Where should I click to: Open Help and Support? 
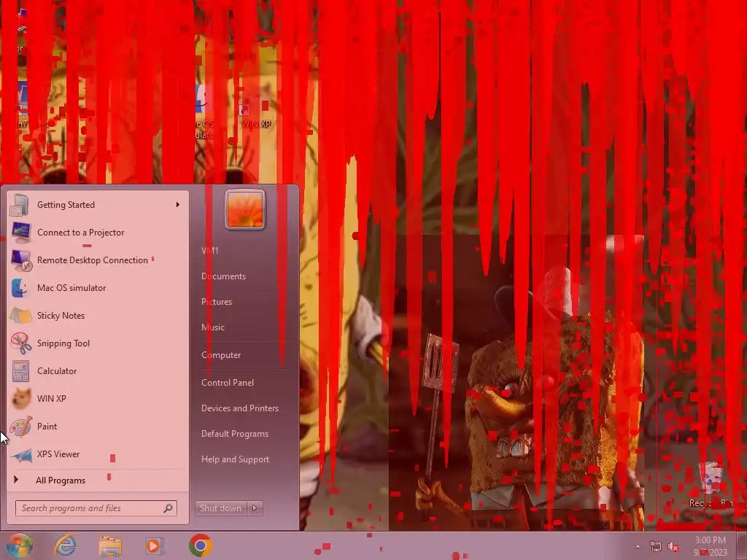tap(235, 459)
